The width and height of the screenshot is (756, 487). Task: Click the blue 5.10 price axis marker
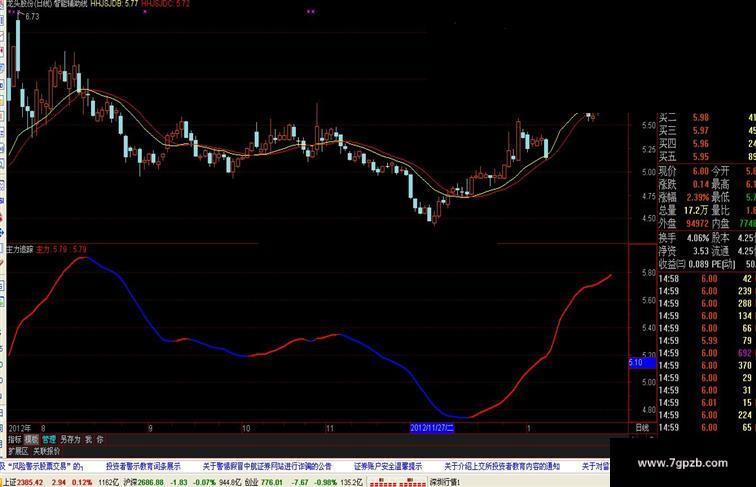(642, 363)
